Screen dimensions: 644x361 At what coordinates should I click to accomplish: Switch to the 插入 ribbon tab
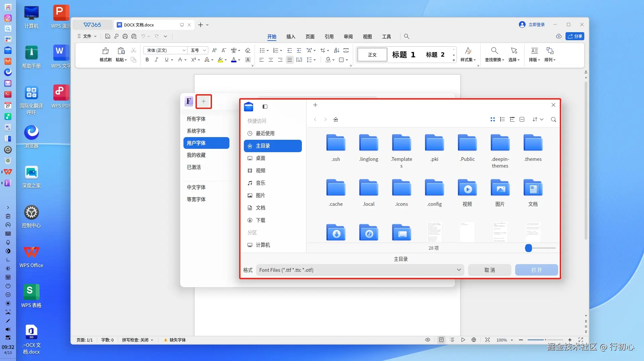[x=290, y=37]
